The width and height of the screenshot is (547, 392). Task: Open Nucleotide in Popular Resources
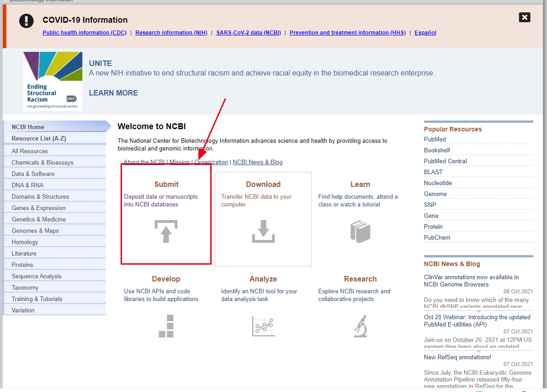pyautogui.click(x=438, y=183)
